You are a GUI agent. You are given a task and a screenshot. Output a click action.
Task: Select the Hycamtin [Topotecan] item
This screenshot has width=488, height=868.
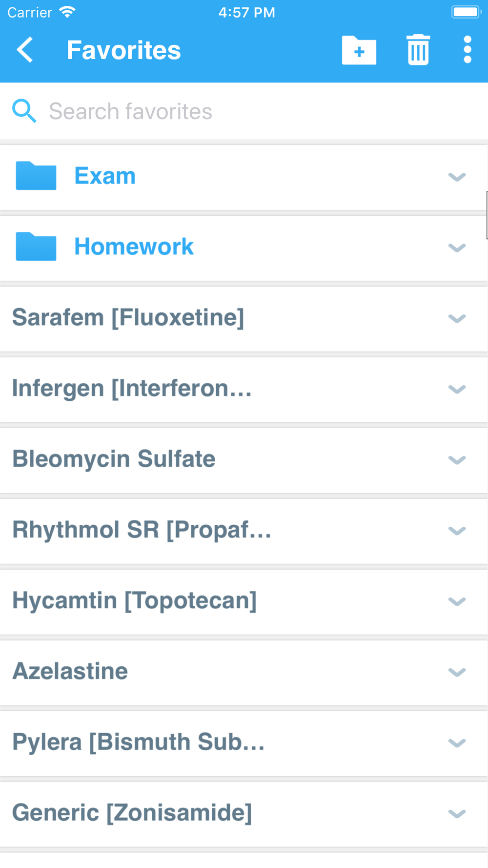click(134, 601)
